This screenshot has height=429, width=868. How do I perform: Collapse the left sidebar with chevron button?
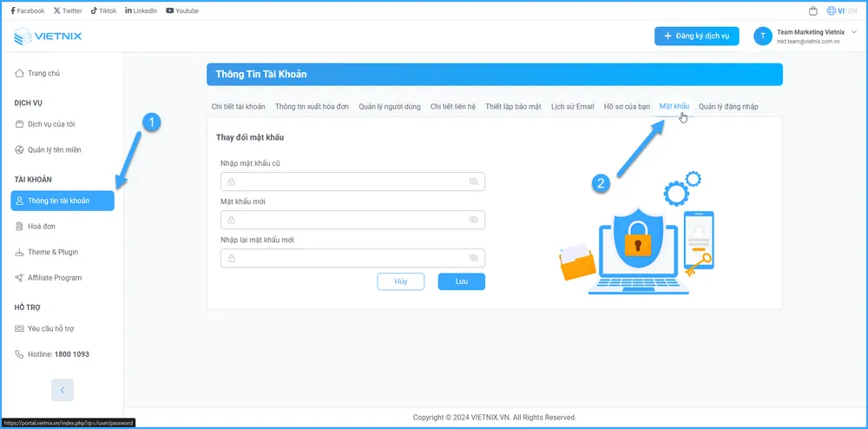[62, 390]
